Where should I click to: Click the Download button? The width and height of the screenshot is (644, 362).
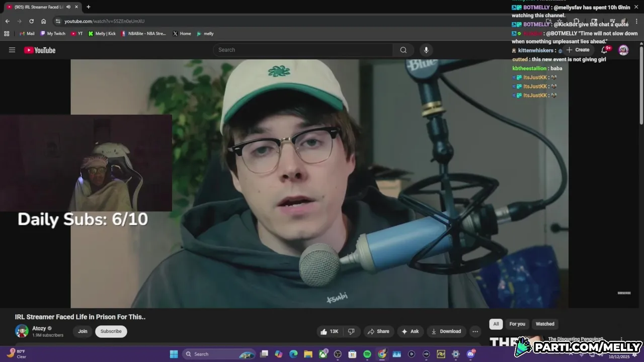point(446,331)
